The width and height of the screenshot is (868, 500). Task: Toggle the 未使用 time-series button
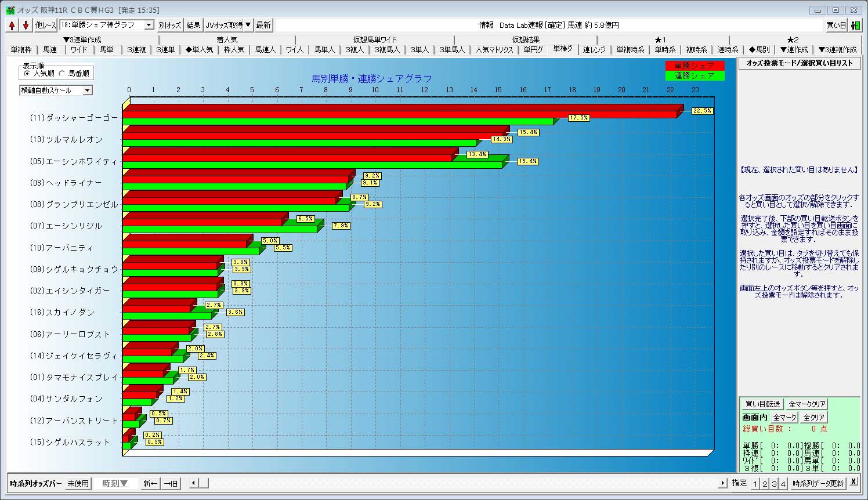pyautogui.click(x=78, y=483)
